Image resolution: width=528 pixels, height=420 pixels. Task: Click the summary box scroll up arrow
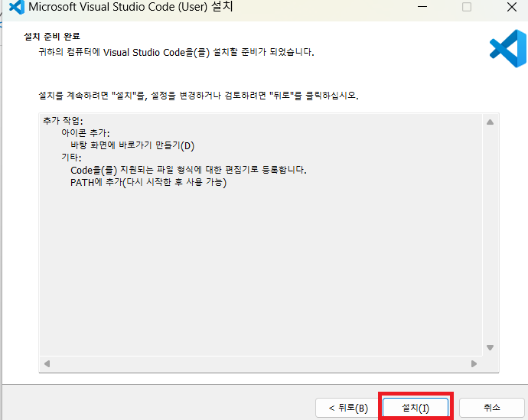tap(490, 122)
